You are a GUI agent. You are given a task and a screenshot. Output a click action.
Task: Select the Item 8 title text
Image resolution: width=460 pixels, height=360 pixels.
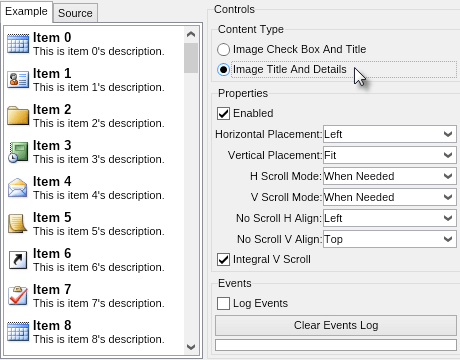point(52,325)
